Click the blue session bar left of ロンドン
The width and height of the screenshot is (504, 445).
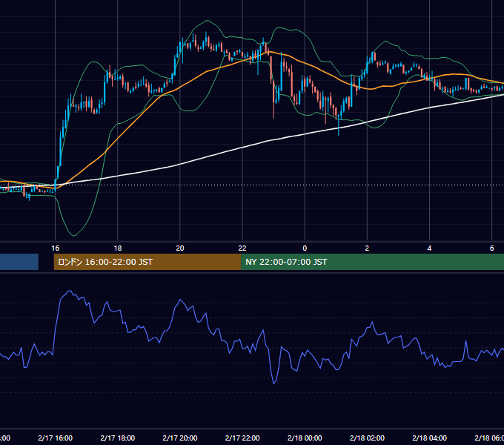(19, 262)
